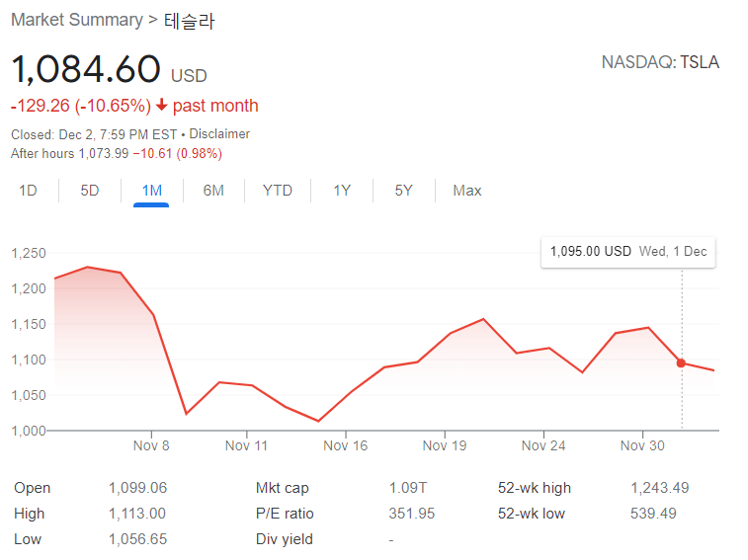
Task: Click the Nov 8 axis label
Action: point(151,446)
